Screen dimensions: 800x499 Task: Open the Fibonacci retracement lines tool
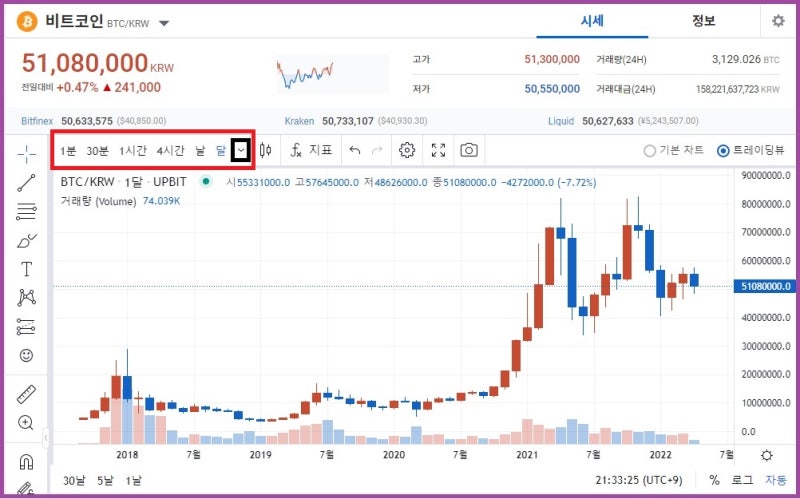click(x=27, y=211)
